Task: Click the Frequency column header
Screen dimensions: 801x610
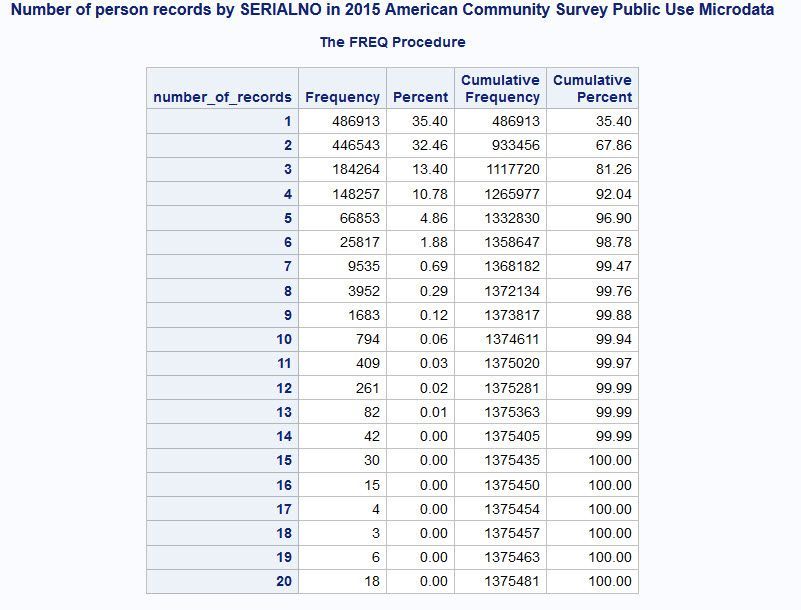Action: [x=342, y=97]
